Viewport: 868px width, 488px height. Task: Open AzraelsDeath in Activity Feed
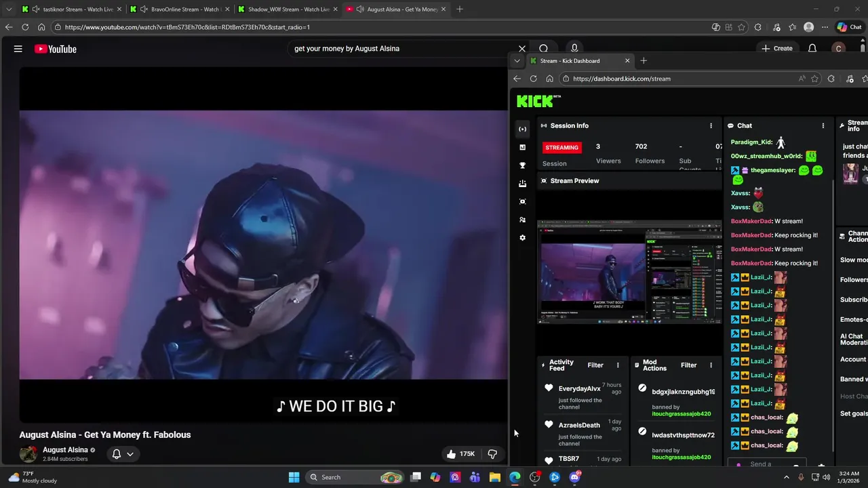(579, 426)
